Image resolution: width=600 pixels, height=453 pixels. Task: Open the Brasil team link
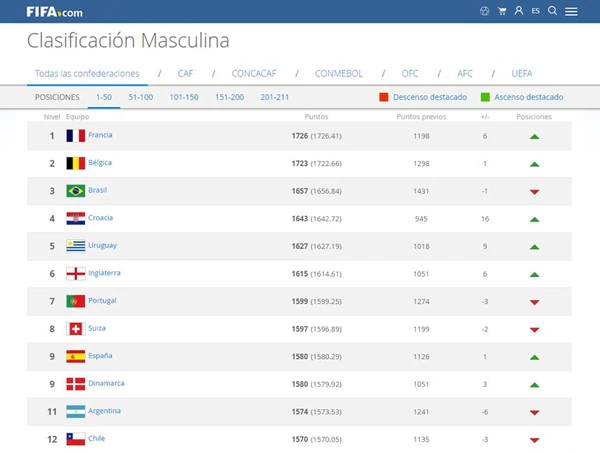(98, 190)
